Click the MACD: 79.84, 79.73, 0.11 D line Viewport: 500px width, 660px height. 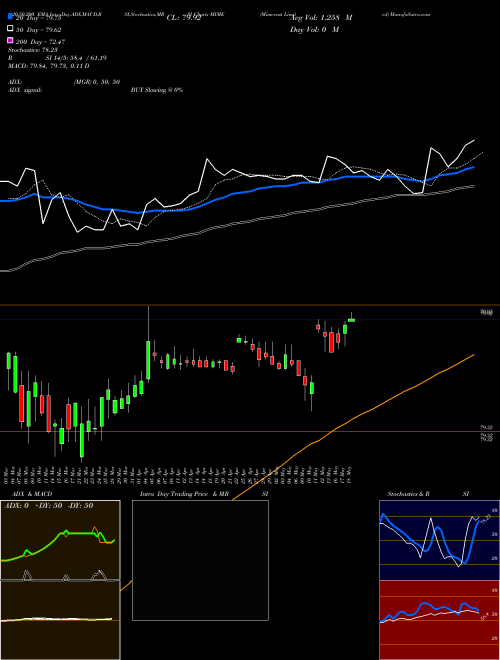pos(48,66)
